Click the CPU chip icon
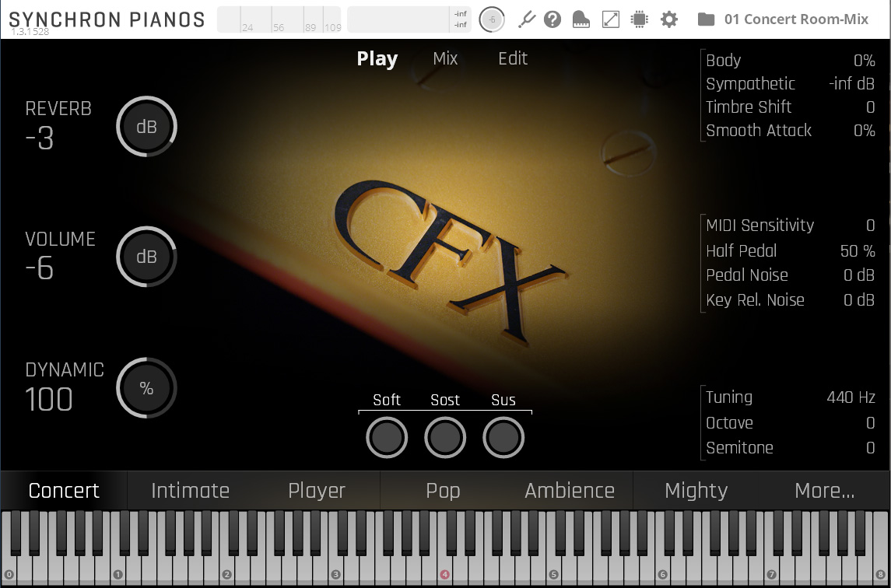The image size is (891, 588). coord(640,19)
